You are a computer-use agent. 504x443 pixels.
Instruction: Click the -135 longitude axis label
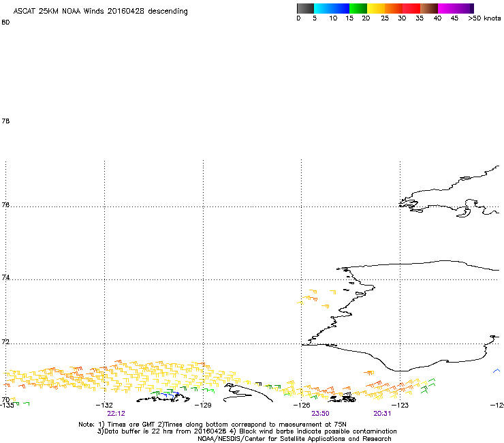pos(7,405)
